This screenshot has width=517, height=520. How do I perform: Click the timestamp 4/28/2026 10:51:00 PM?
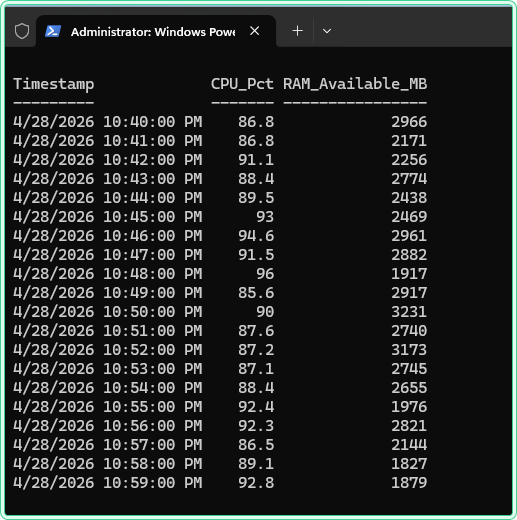(x=108, y=331)
